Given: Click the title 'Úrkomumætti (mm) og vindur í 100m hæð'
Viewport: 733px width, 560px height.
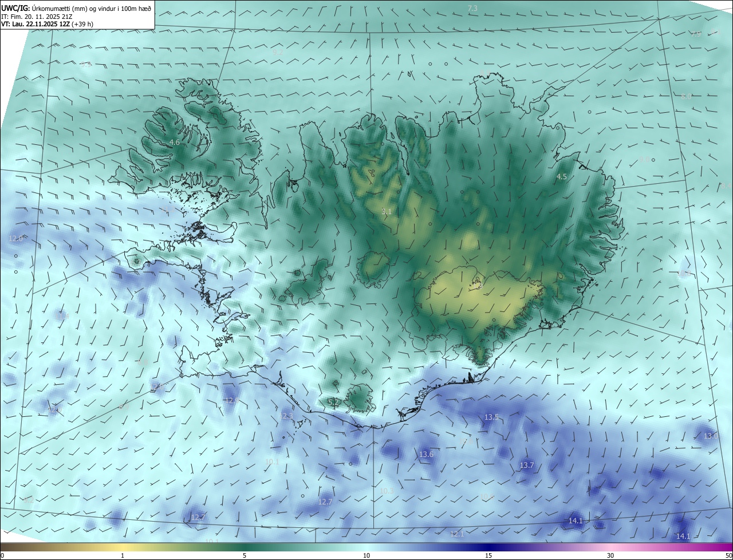Looking at the screenshot, I should pos(90,8).
